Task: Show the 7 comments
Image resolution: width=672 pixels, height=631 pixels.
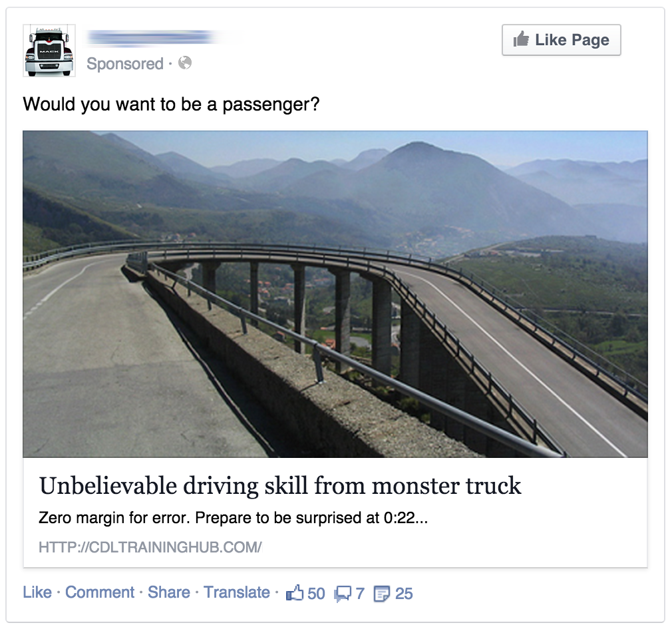Action: click(x=360, y=594)
